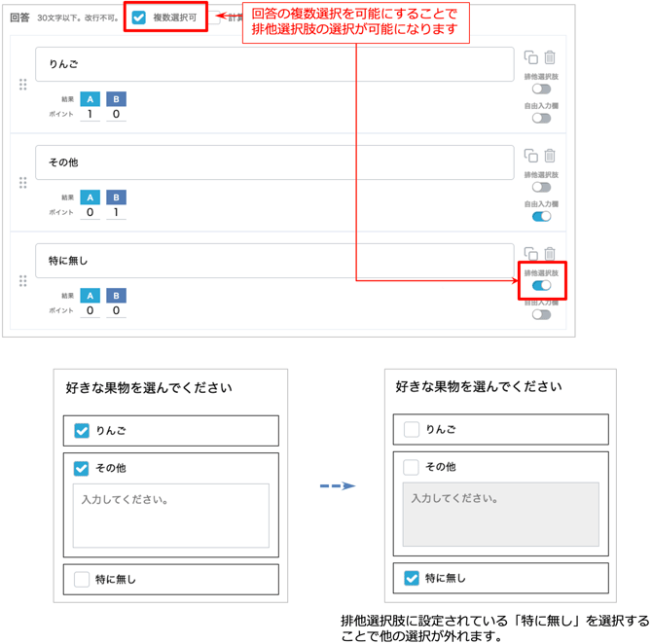
Task: Edit result A point value for りんご
Action: tap(90, 115)
